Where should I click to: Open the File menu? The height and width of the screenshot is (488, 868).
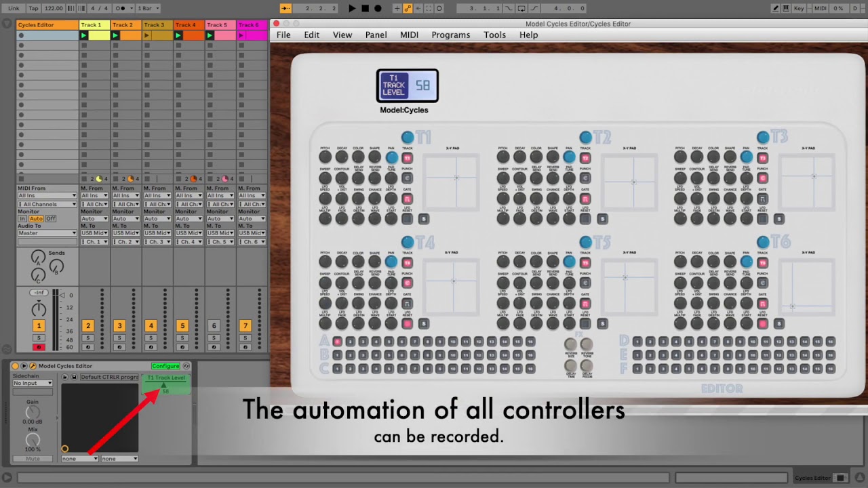283,35
